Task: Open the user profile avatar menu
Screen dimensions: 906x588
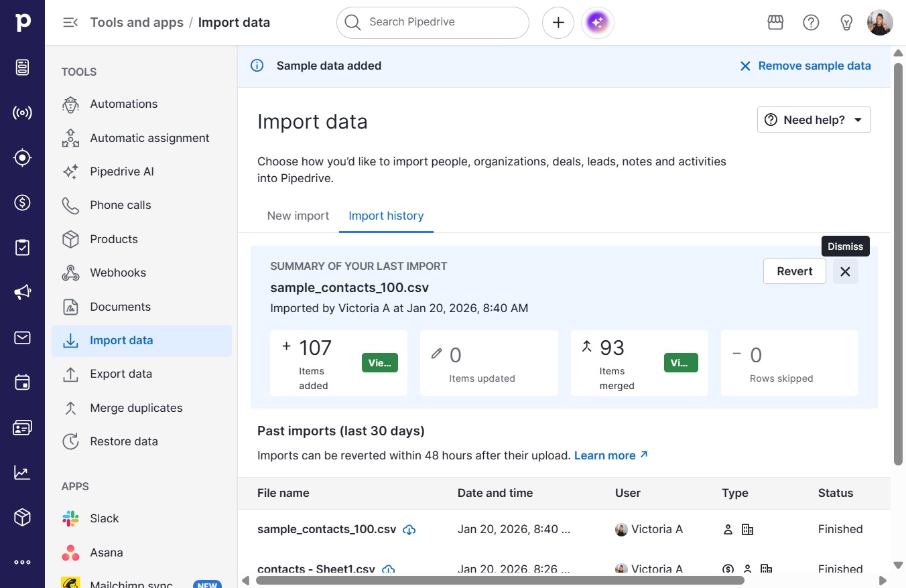Action: coord(880,23)
